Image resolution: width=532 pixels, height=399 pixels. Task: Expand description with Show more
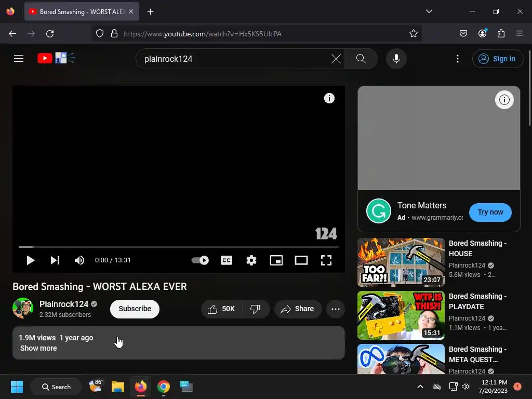[x=38, y=348]
